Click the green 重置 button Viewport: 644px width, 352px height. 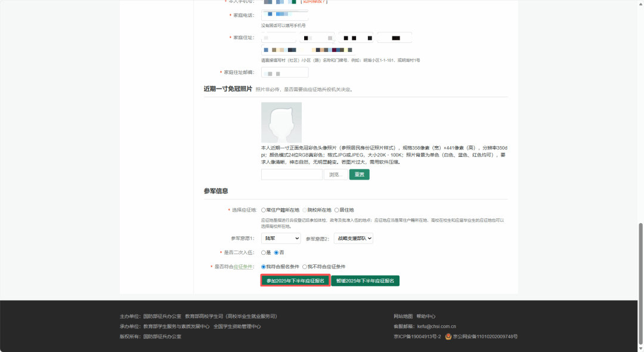coord(359,175)
